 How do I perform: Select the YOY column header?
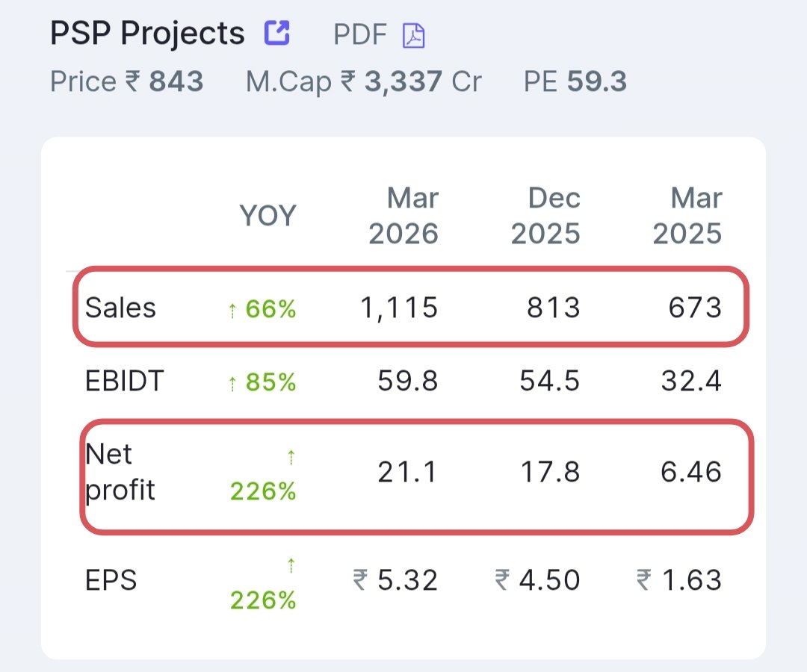tap(268, 216)
